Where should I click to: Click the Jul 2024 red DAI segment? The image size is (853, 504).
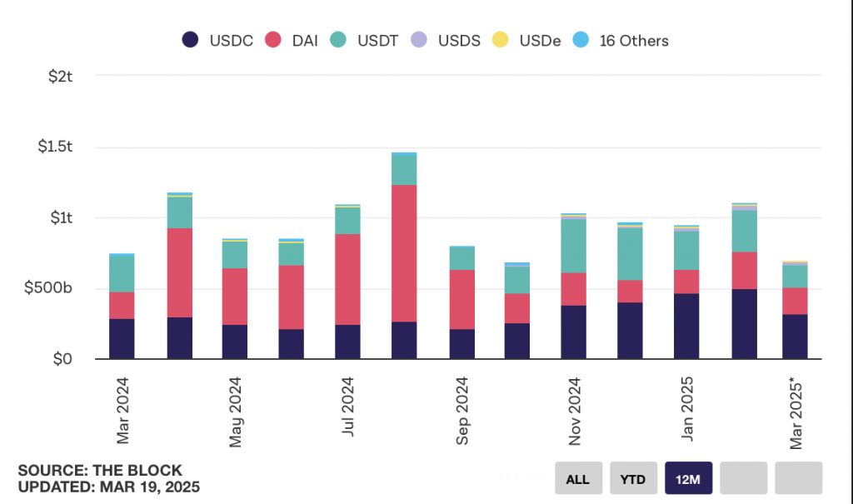coord(347,279)
